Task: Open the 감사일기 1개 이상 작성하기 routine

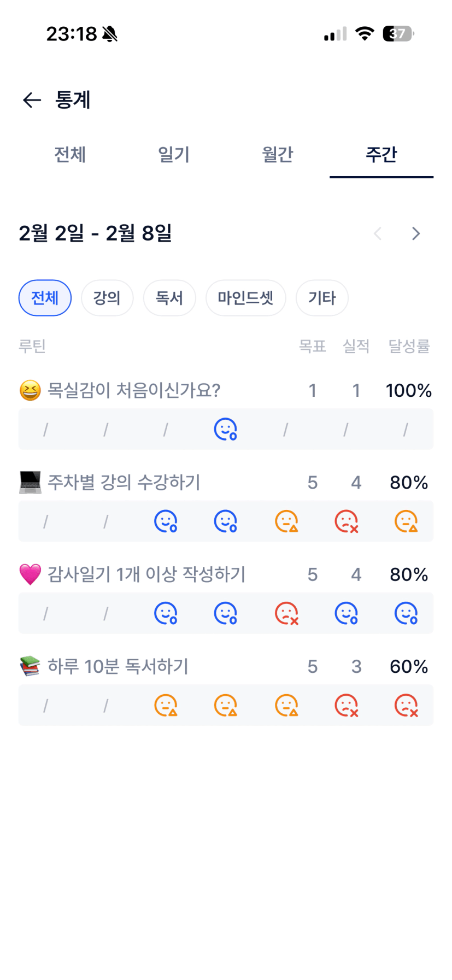Action: click(x=146, y=574)
